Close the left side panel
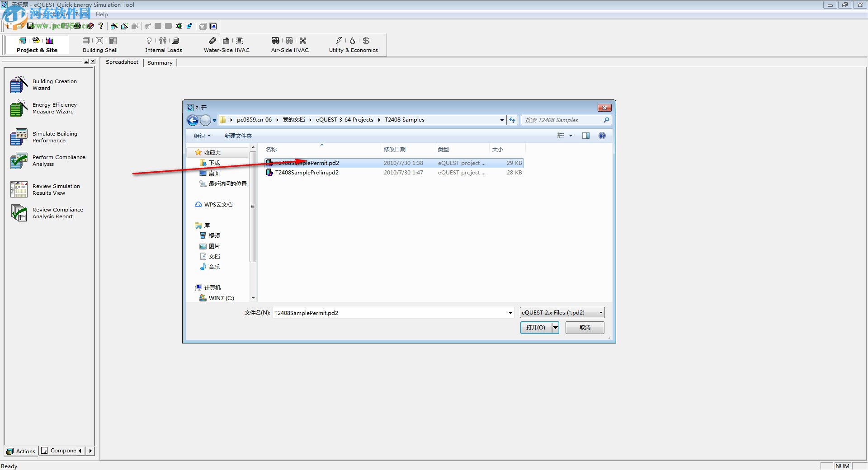Viewport: 868px width, 470px height. 93,61
